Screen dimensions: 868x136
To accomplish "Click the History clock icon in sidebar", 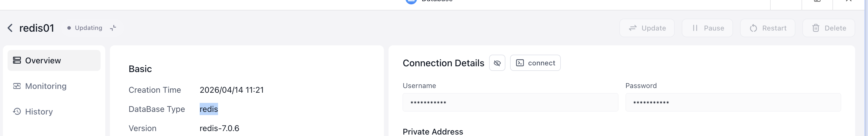I will coord(17,112).
